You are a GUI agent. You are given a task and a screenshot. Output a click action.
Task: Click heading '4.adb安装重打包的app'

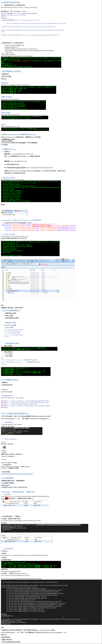pyautogui.click(x=10, y=380)
